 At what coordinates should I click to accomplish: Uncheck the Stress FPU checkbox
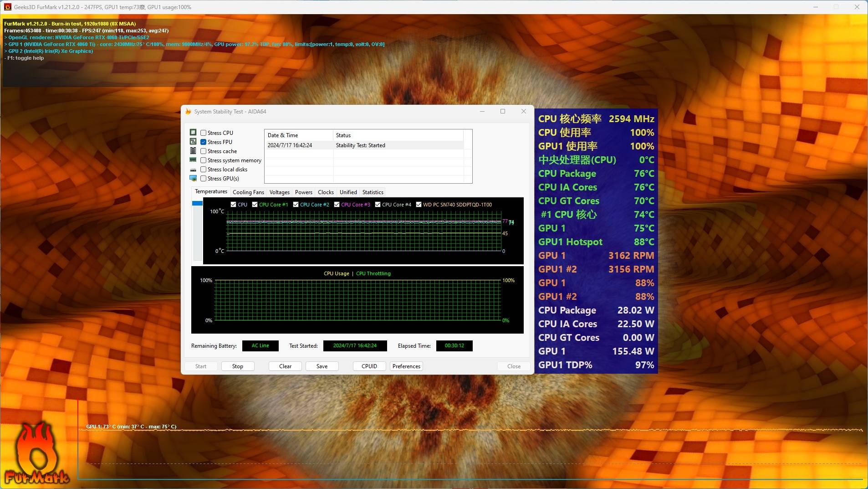[204, 142]
